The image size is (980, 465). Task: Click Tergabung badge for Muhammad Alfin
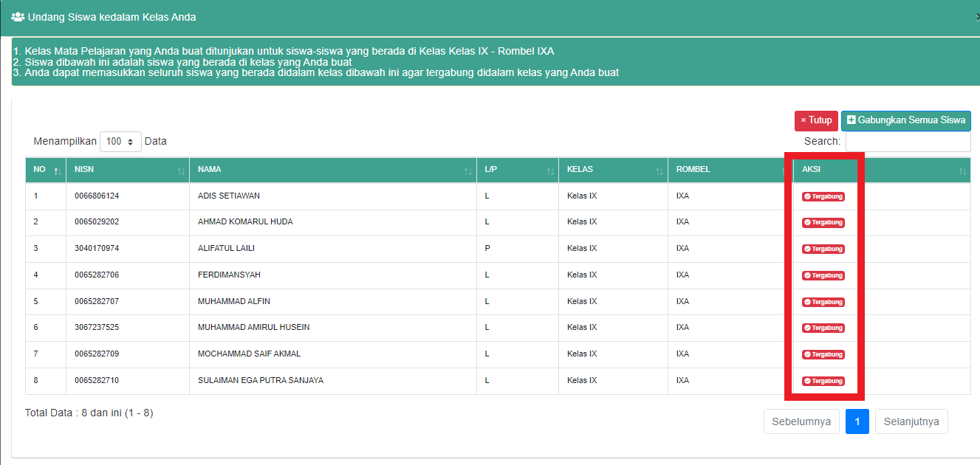pyautogui.click(x=823, y=302)
